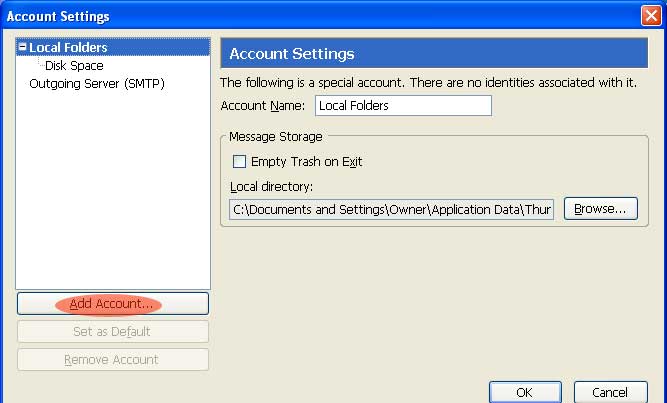Click the Add Account button

click(x=112, y=303)
